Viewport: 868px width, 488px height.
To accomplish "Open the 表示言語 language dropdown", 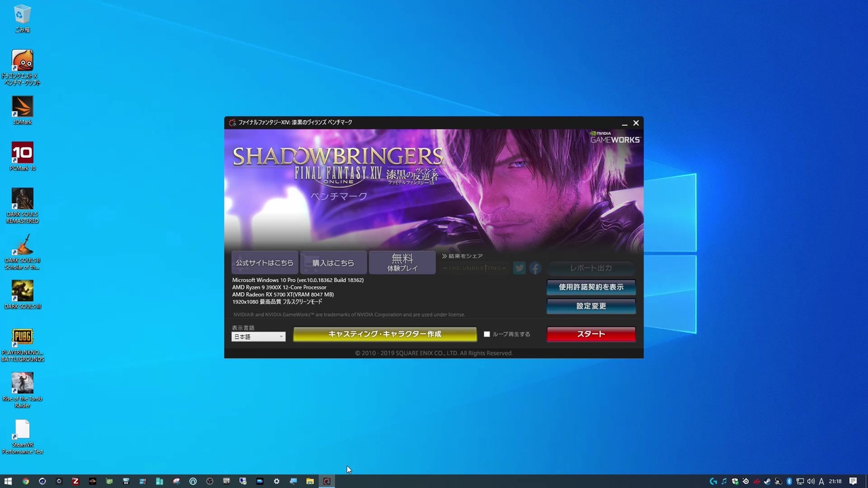I will pyautogui.click(x=258, y=337).
